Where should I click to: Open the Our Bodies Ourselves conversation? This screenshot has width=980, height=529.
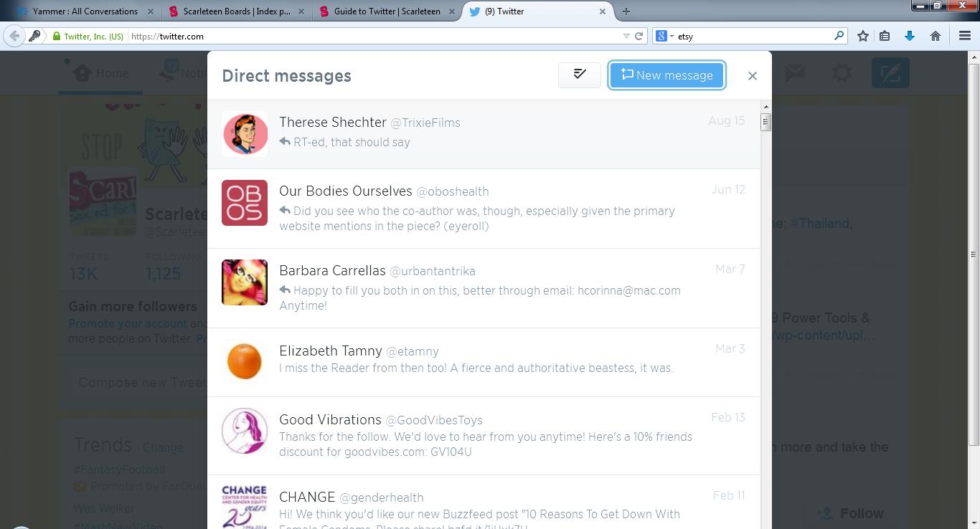tap(484, 209)
